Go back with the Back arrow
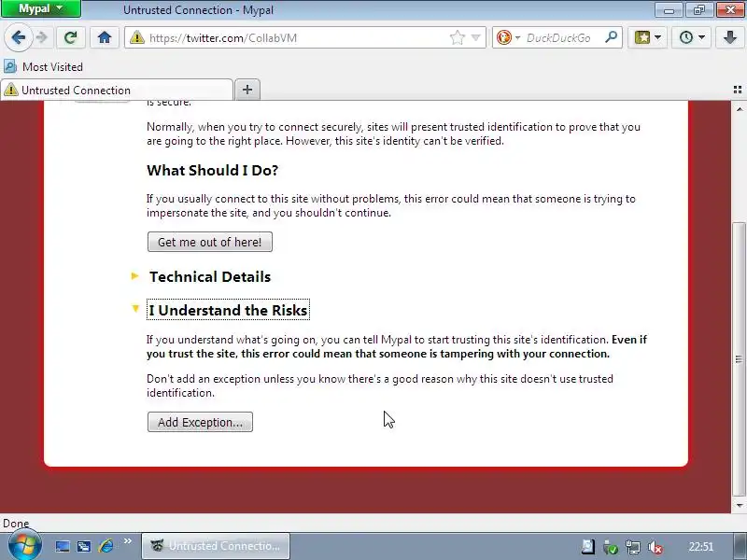747x560 pixels. point(19,37)
